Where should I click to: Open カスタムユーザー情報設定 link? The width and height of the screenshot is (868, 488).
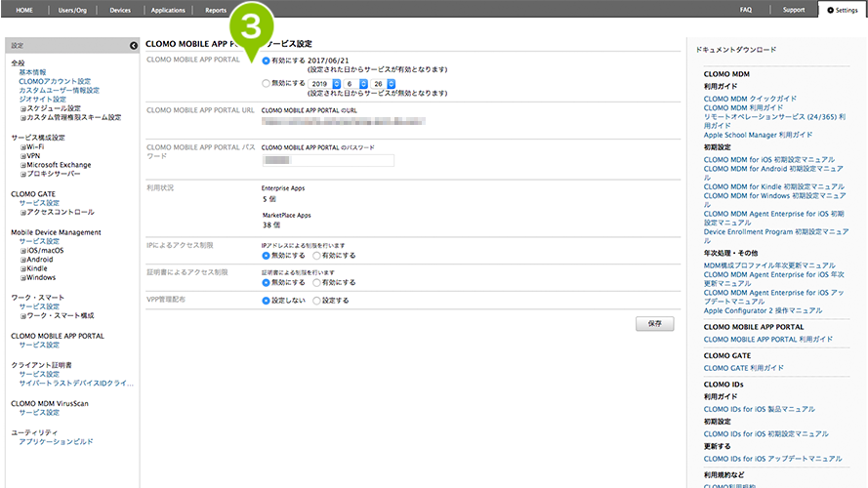tap(60, 90)
